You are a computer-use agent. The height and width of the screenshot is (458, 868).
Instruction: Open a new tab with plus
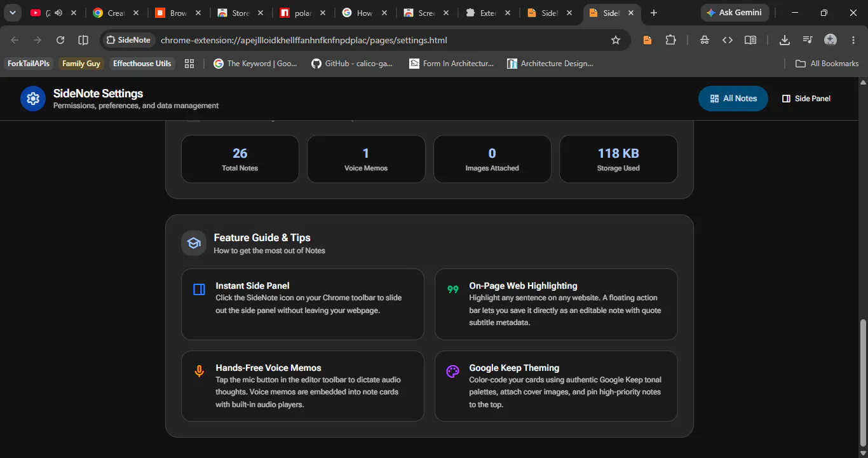tap(654, 13)
